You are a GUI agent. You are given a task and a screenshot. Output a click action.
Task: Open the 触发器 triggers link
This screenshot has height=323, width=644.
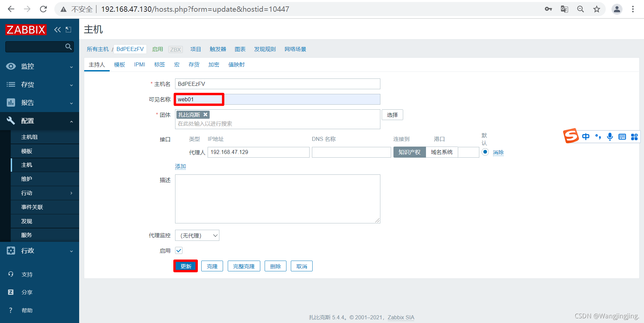(x=218, y=49)
